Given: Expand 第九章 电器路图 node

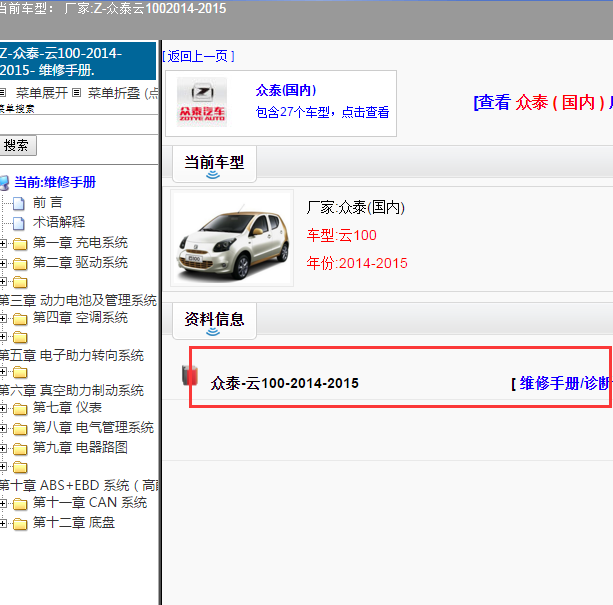Looking at the screenshot, I should [x=3, y=449].
